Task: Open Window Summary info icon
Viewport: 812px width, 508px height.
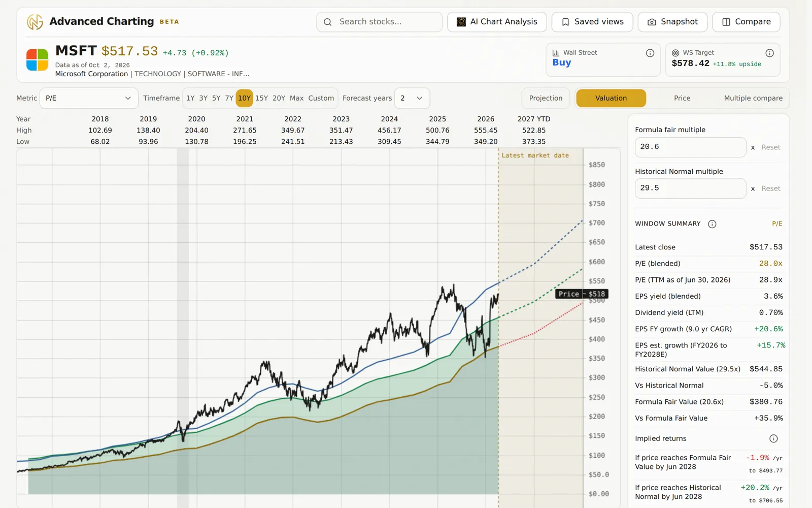Action: point(712,224)
